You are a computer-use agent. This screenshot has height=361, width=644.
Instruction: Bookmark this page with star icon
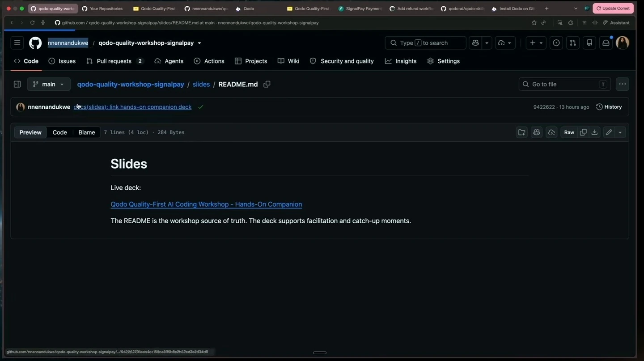(x=534, y=22)
